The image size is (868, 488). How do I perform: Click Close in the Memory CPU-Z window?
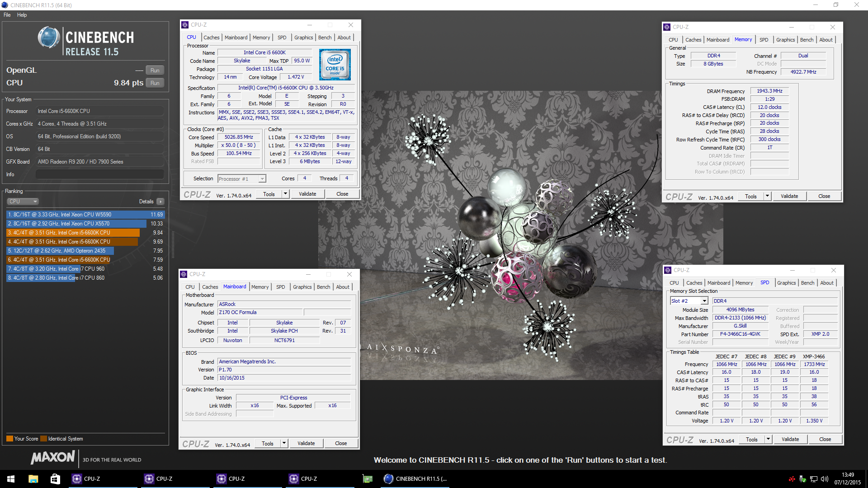[824, 196]
